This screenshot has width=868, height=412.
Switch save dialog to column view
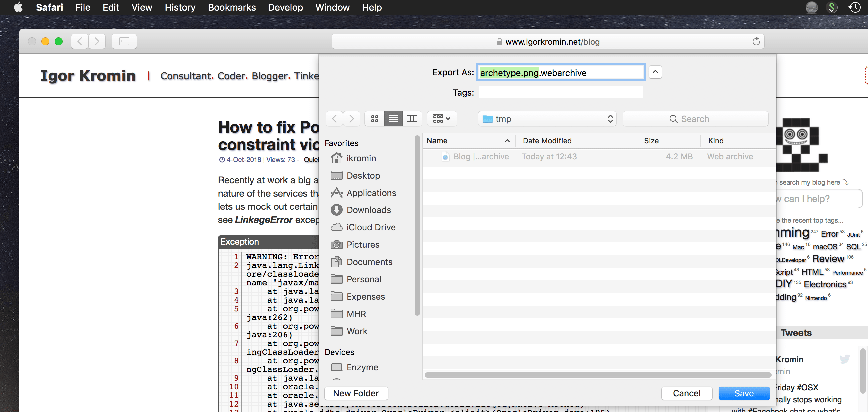[412, 119]
